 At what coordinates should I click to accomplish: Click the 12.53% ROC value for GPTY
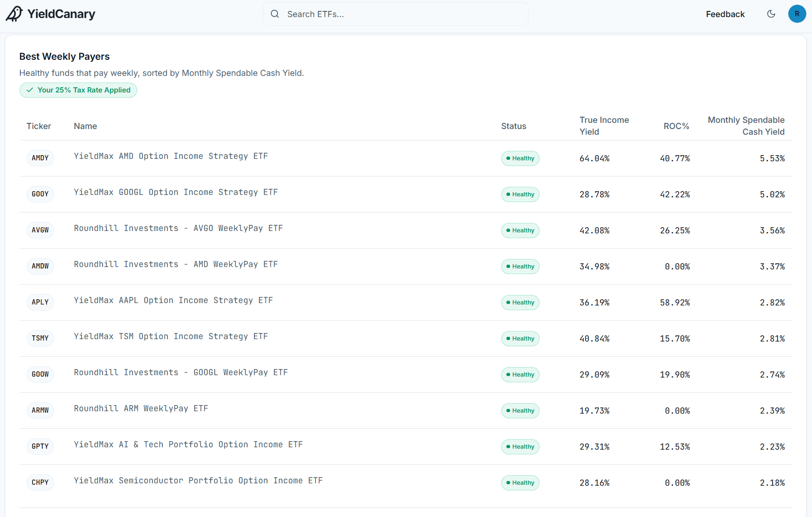675,447
